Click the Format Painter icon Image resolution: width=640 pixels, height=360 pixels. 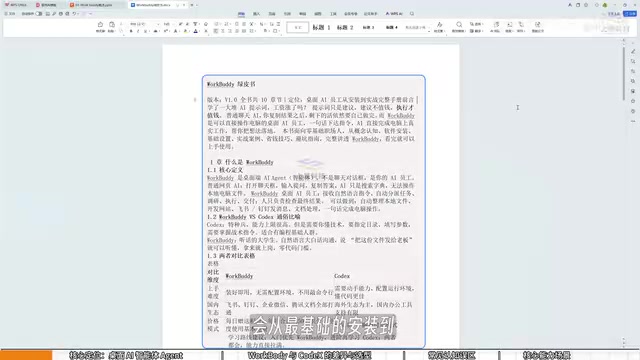pyautogui.click(x=100, y=24)
